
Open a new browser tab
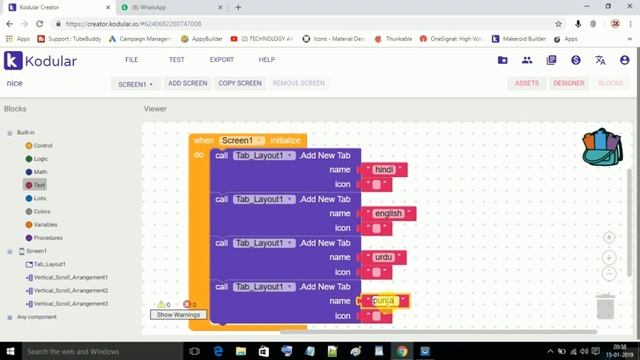point(238,7)
